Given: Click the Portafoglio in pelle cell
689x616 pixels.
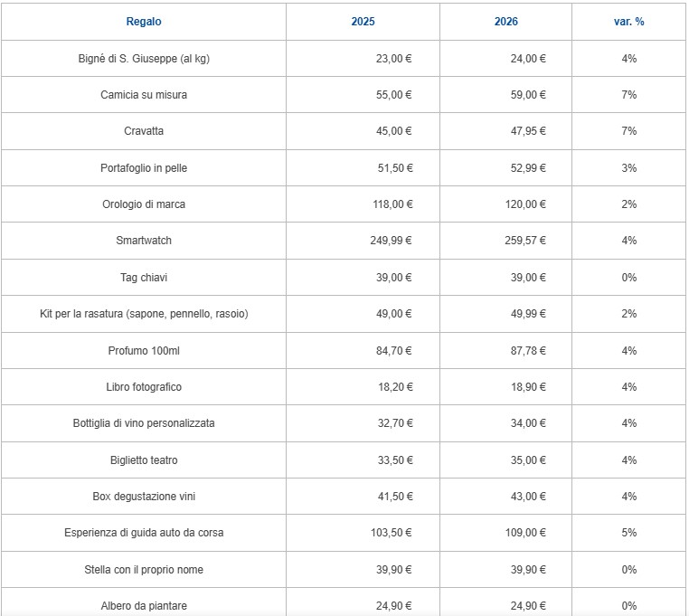Looking at the screenshot, I should pyautogui.click(x=144, y=168).
